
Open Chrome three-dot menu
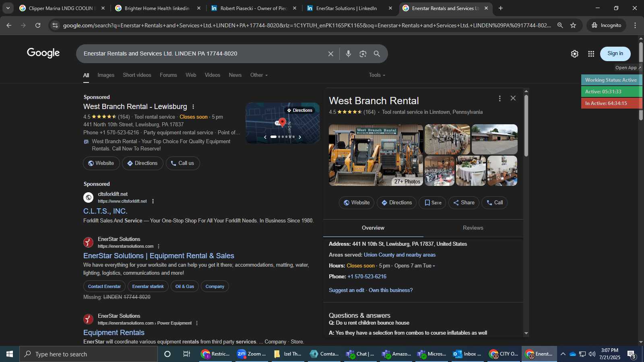point(635,25)
